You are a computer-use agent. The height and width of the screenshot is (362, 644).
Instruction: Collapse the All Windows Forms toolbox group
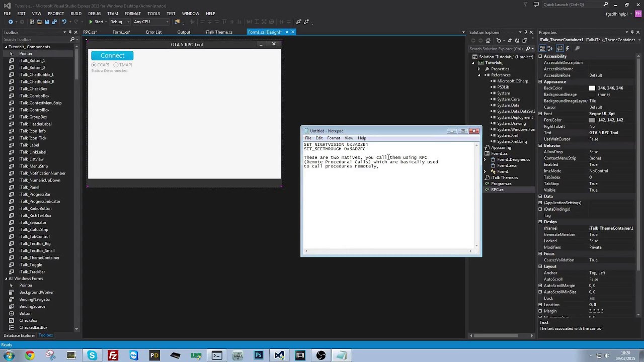6,279
